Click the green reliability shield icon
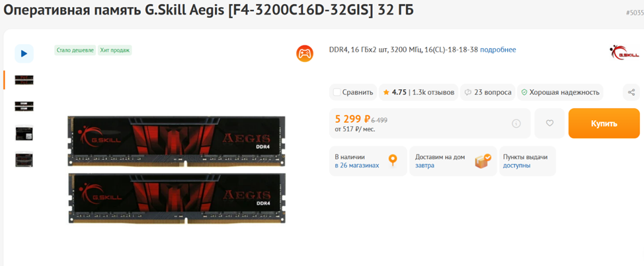This screenshot has width=644, height=266. [524, 92]
